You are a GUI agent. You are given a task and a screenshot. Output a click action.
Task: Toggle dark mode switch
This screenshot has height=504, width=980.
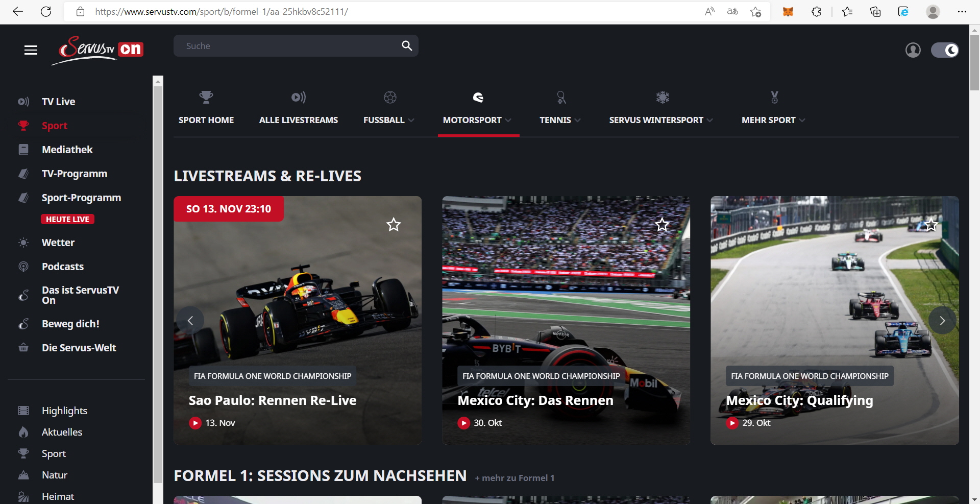click(945, 50)
